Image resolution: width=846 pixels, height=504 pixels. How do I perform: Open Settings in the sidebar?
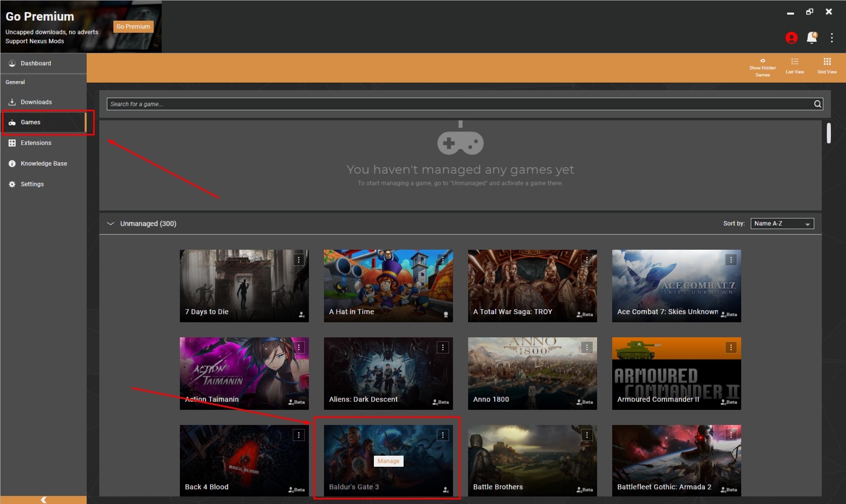click(x=43, y=184)
